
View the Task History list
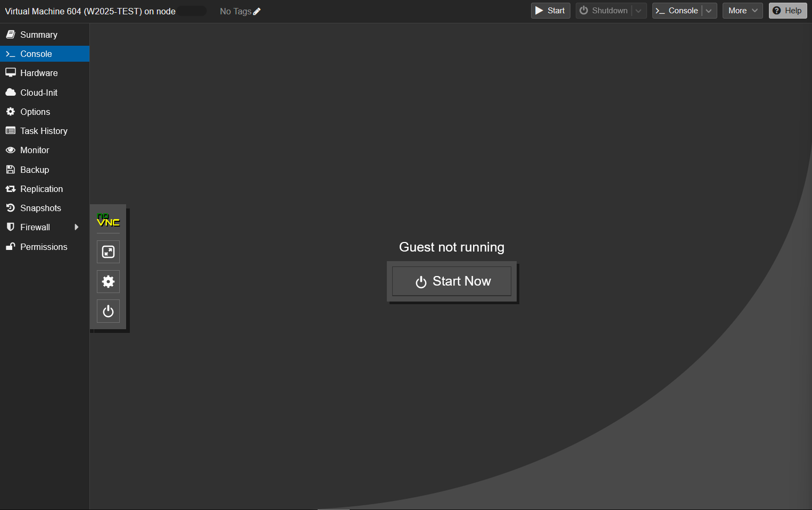[x=44, y=131]
